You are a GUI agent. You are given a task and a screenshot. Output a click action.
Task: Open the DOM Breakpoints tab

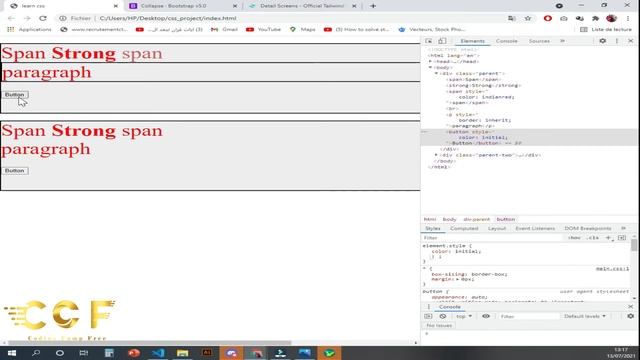coord(588,228)
